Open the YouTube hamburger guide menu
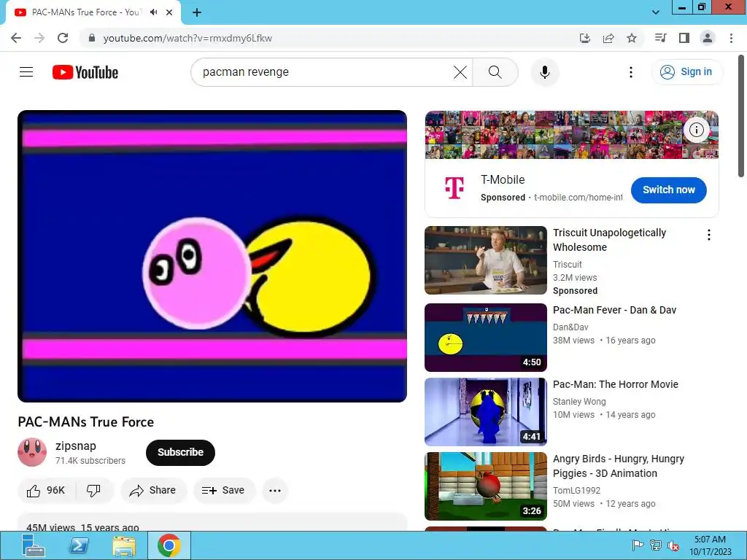The image size is (747, 560). pos(26,72)
